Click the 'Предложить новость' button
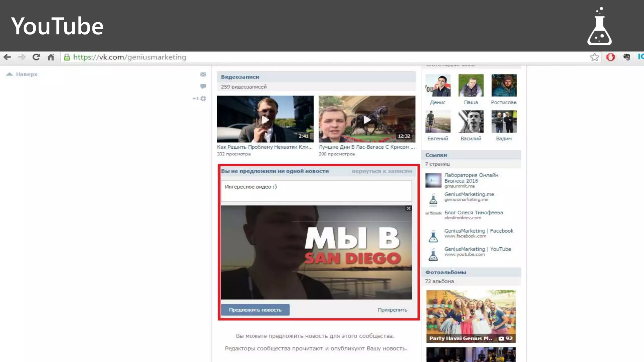This screenshot has height=362, width=644. [x=255, y=310]
